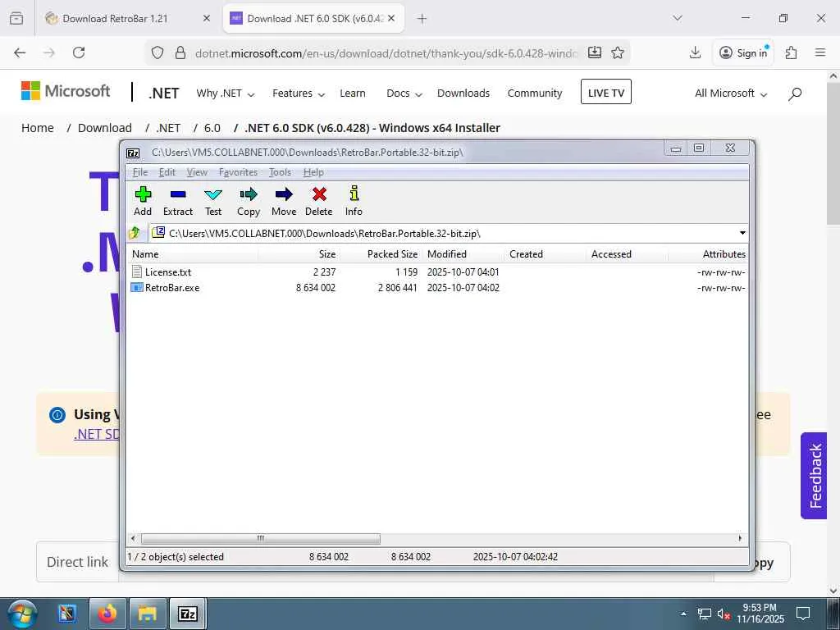Viewport: 840px width, 630px height.
Task: Open the Community navigation link
Action: 535,94
